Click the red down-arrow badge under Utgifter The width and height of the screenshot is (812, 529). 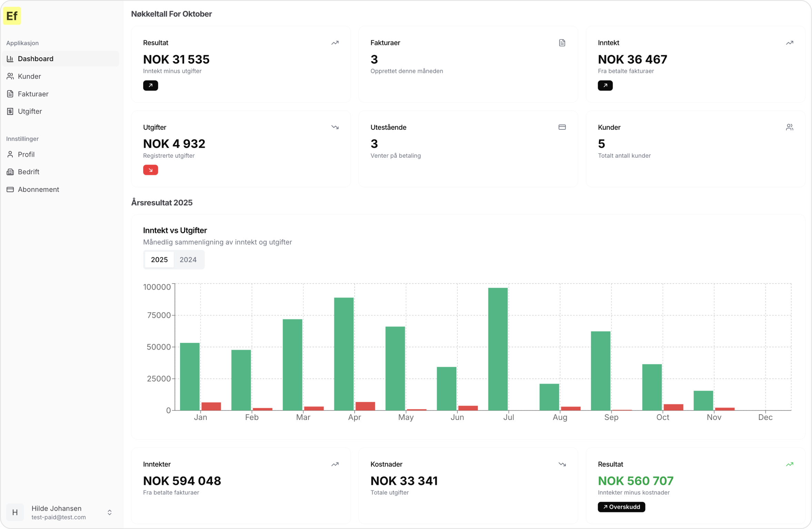(x=150, y=170)
